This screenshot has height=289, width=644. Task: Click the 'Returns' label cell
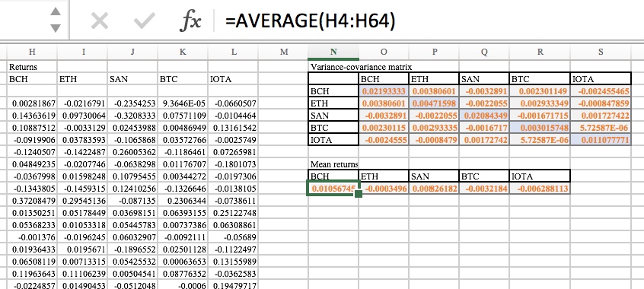pos(32,67)
